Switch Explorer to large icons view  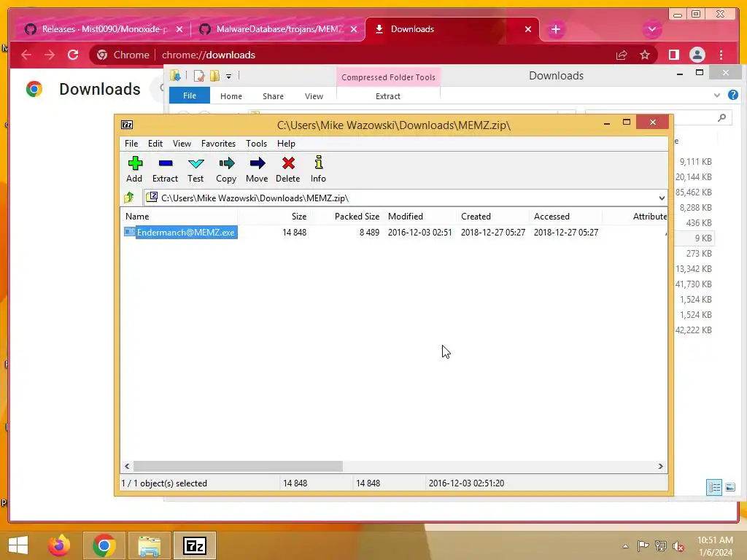coord(729,487)
